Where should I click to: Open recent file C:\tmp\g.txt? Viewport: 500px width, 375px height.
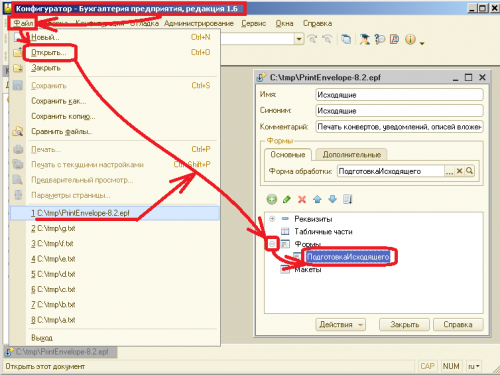point(115,228)
